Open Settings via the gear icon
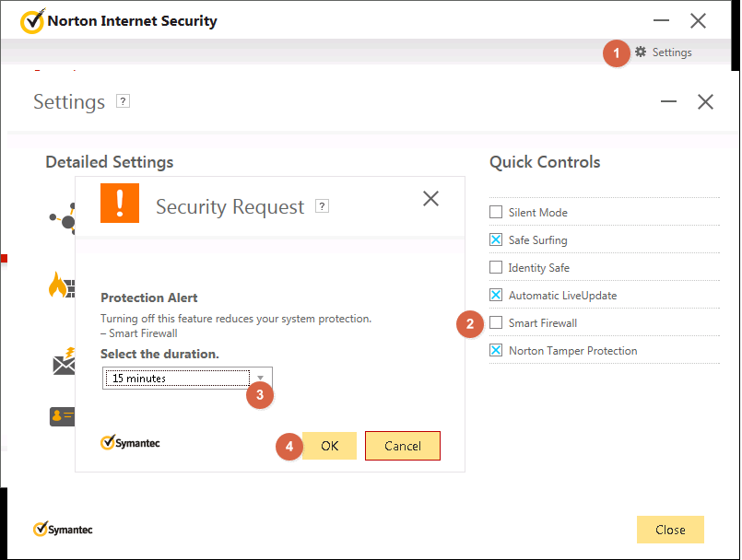Screen dimensions: 742x560 tap(641, 52)
